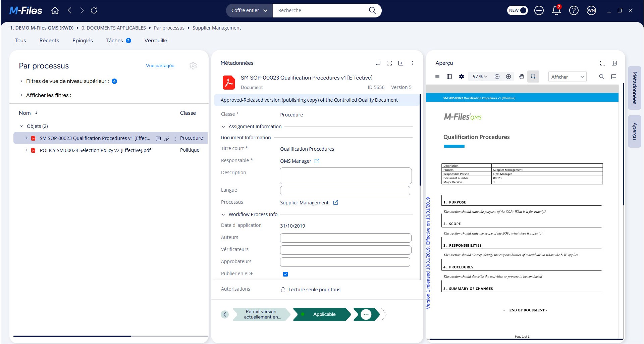Navigate forward with the right arrow
Image resolution: width=644 pixels, height=344 pixels.
coord(82,11)
